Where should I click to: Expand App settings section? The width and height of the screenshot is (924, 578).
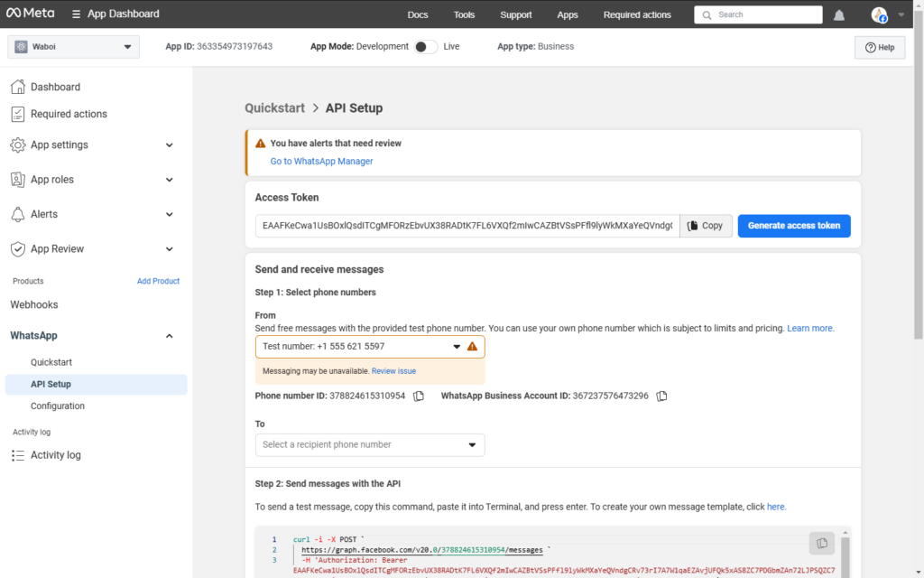[x=169, y=145]
